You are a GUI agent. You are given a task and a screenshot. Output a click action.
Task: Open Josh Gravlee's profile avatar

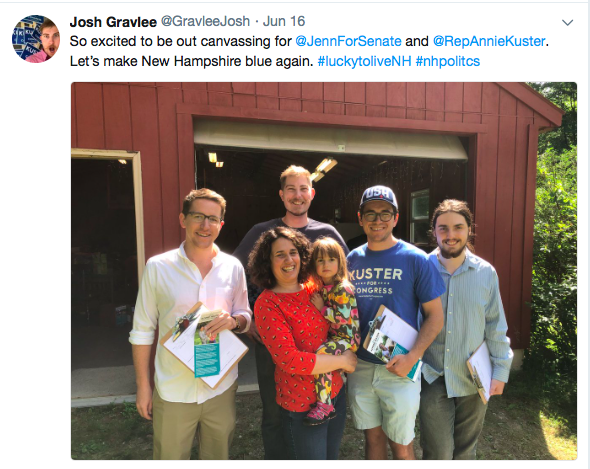(x=36, y=39)
